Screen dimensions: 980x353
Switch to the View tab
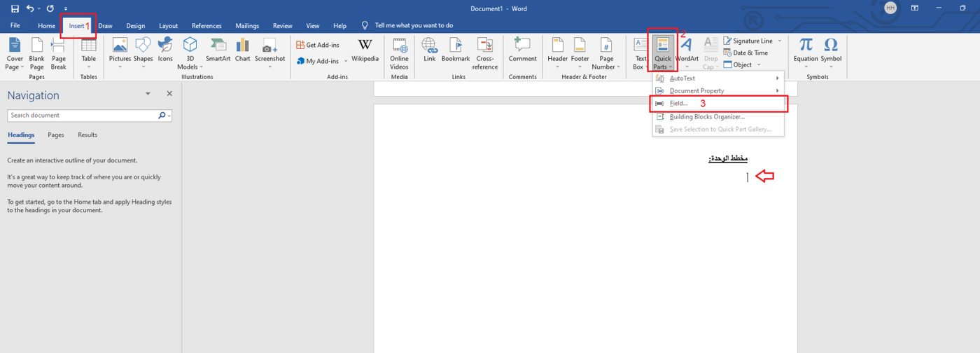(312, 26)
